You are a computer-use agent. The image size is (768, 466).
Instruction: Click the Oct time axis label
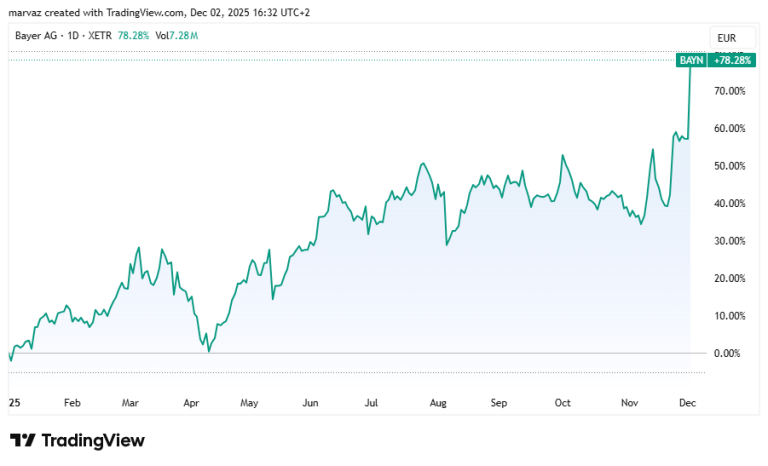(562, 403)
